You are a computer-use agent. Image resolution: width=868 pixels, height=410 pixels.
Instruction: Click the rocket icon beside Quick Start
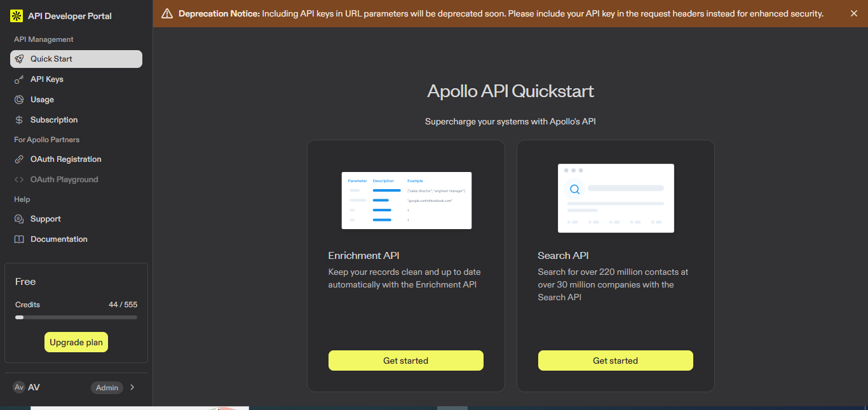19,59
